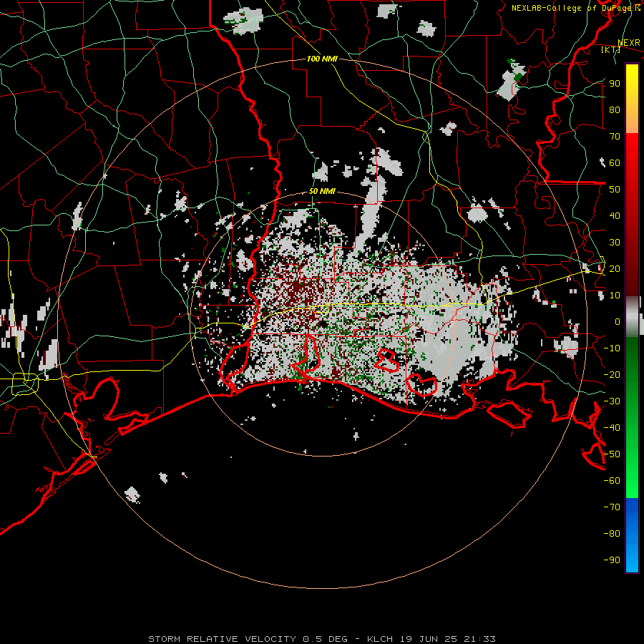The image size is (644, 644).
Task: Click the 0.5 DEG elevation caption text
Action: coord(326,639)
